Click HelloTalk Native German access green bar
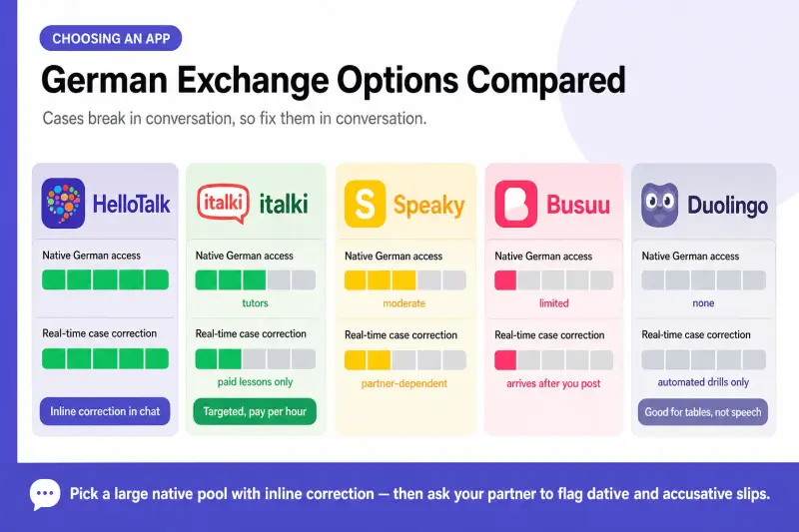The image size is (799, 532). [105, 279]
